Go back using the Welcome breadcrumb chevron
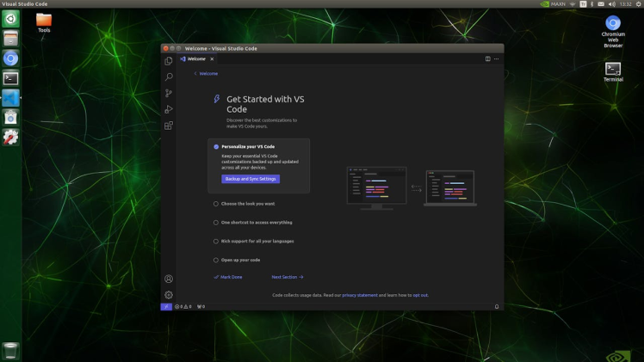The height and width of the screenshot is (362, 644). tap(195, 74)
